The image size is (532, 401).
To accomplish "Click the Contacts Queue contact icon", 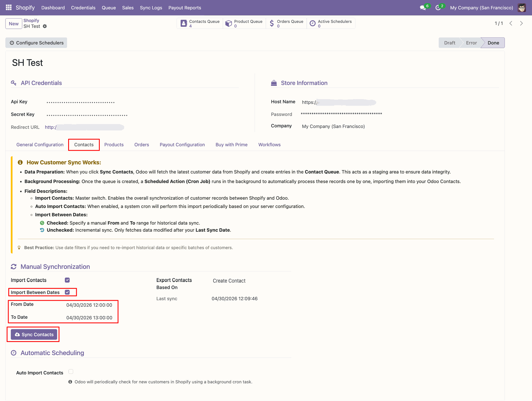I will (184, 23).
